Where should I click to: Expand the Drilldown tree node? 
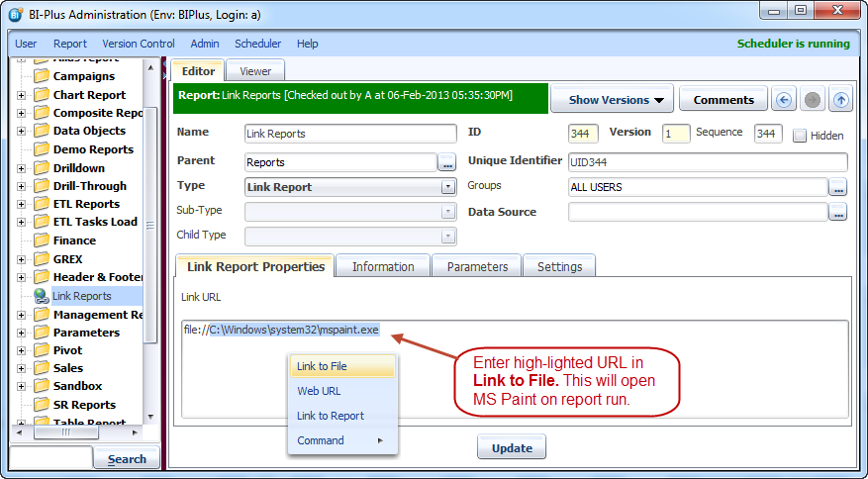coord(22,168)
